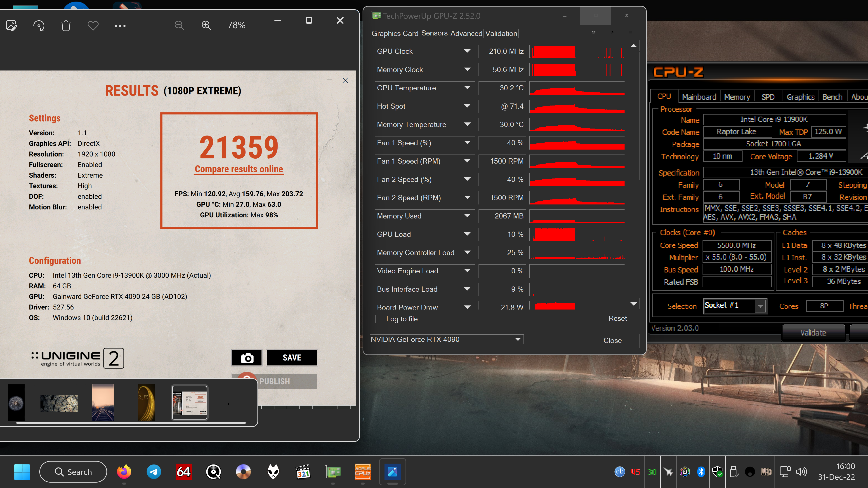Click the SAVE button in Unigine results
Viewport: 868px width, 488px height.
pos(292,358)
